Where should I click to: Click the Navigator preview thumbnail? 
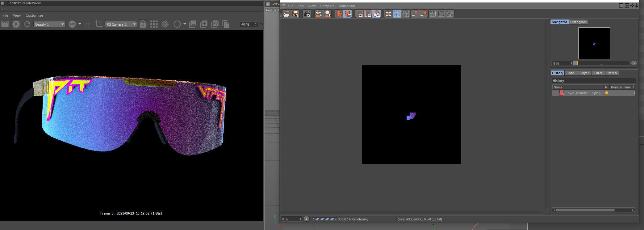[x=594, y=43]
